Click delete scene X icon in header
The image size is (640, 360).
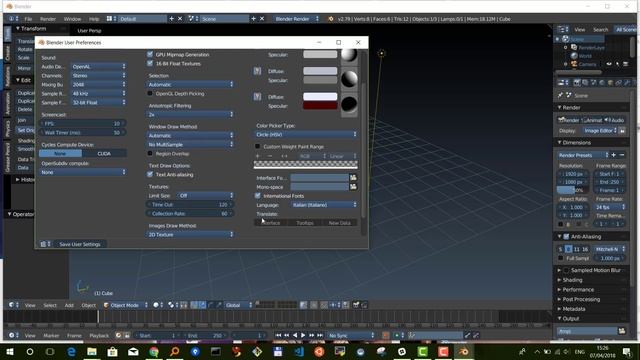262,19
